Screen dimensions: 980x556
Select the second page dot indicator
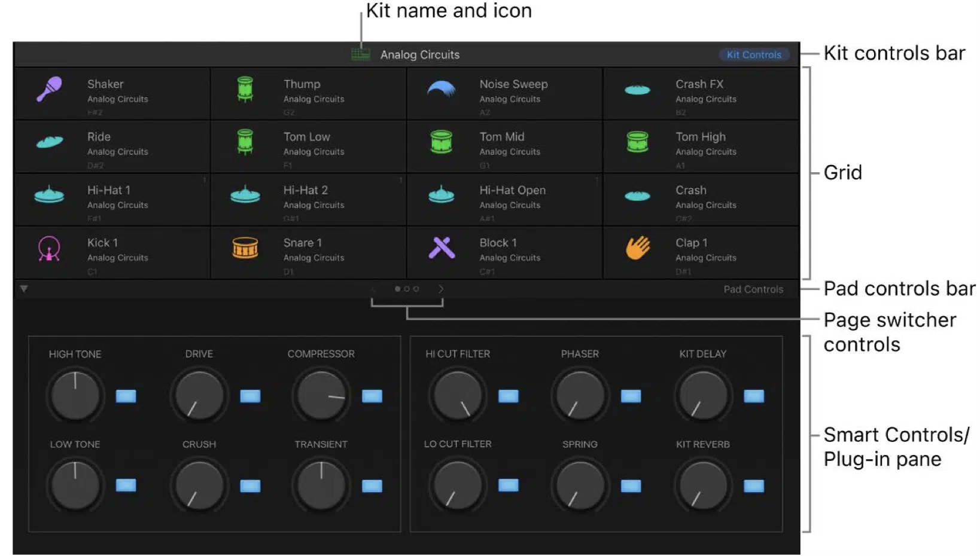tap(407, 289)
